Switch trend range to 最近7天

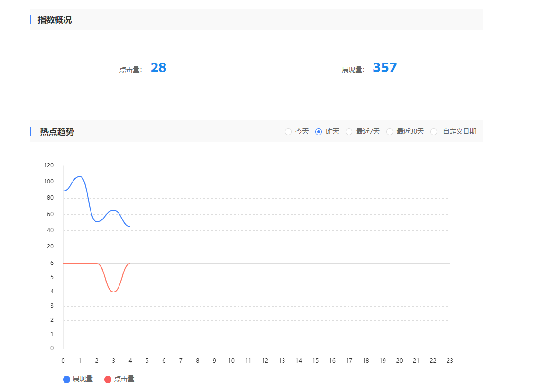coord(349,132)
